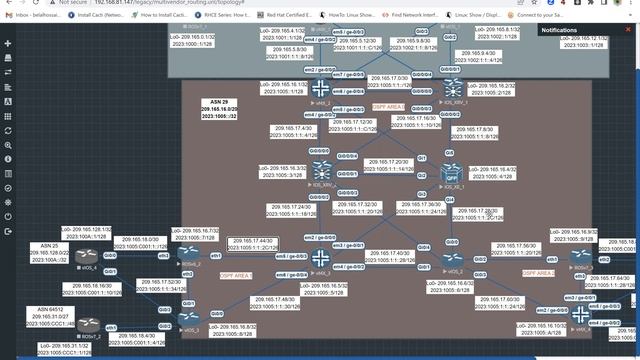Open the browser extensions puzzle icon
This screenshot has width=640, height=360.
tap(591, 2)
